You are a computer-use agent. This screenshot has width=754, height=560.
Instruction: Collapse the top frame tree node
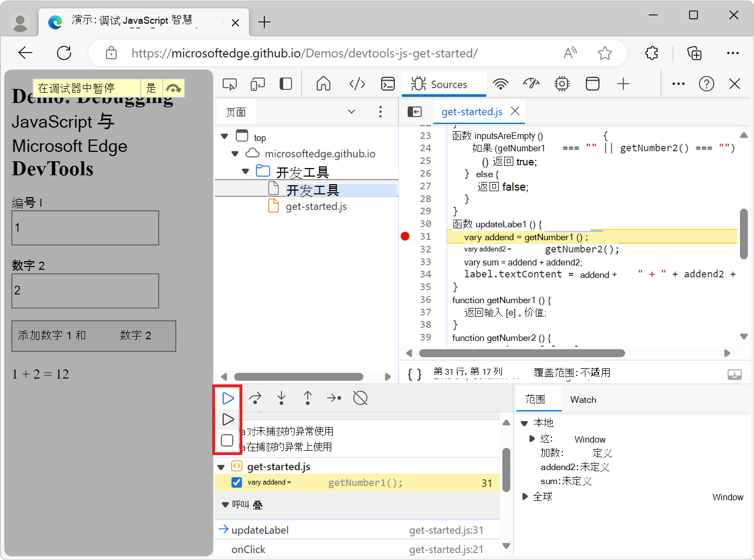pyautogui.click(x=225, y=137)
